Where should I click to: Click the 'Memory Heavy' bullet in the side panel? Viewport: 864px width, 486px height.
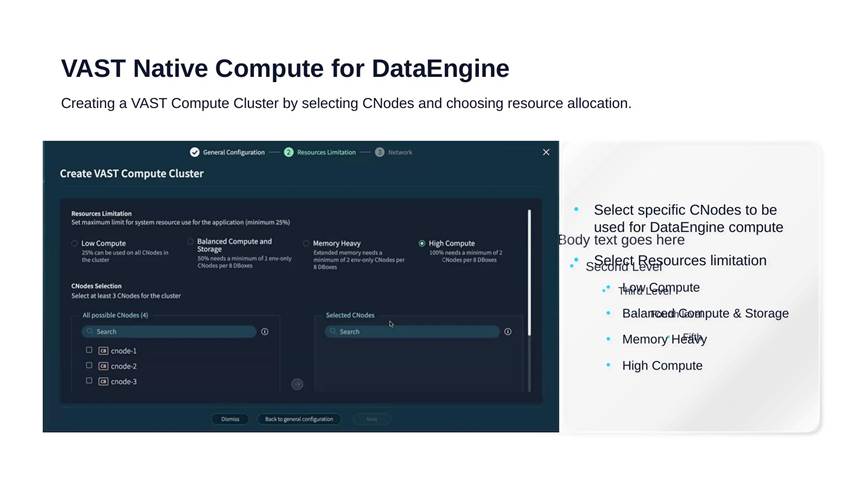pos(664,339)
